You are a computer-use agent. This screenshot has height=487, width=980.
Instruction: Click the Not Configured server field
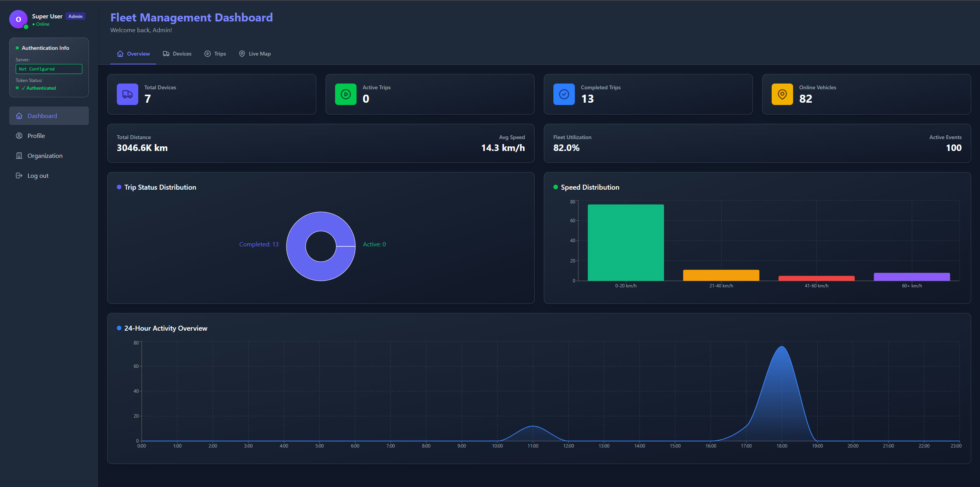(49, 69)
